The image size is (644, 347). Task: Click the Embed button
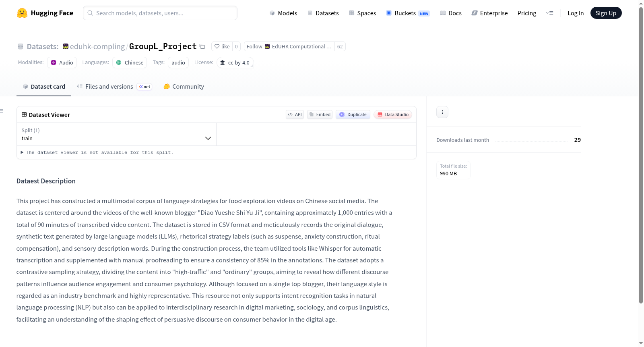click(320, 114)
